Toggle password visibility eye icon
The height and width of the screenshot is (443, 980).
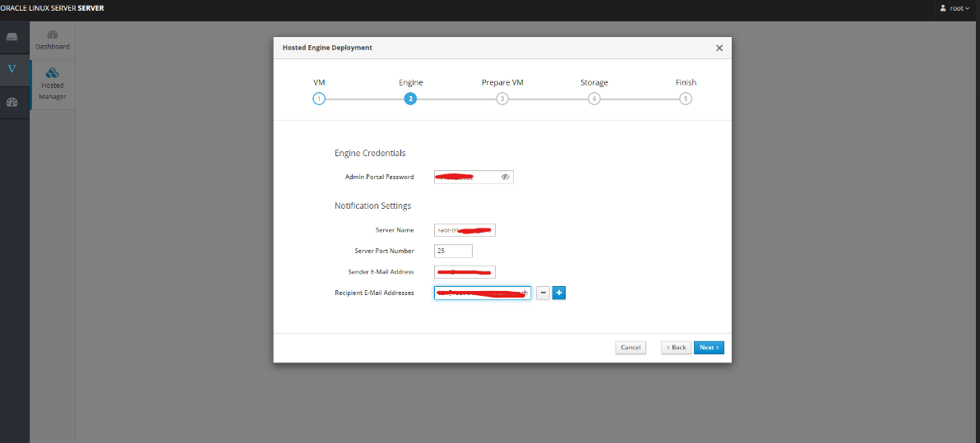506,177
